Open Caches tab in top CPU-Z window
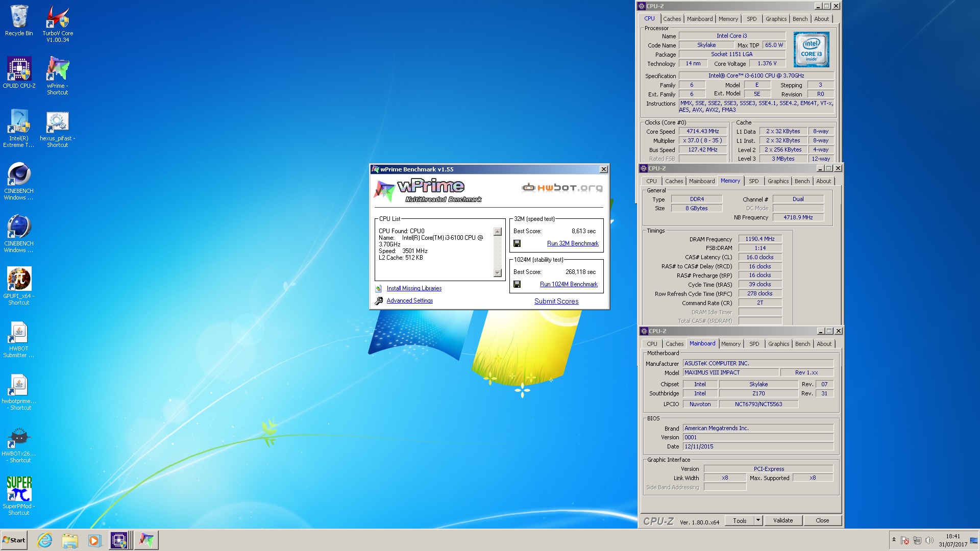Image resolution: width=980 pixels, height=551 pixels. (672, 19)
